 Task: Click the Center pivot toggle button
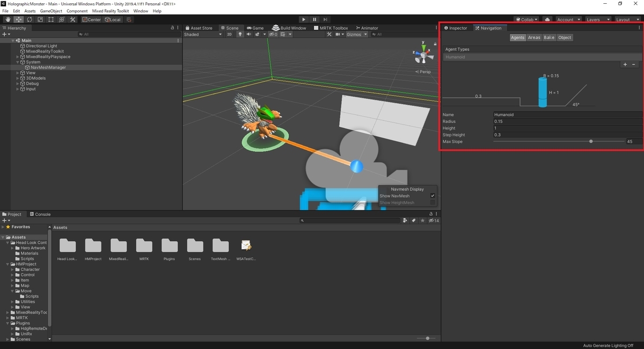[92, 19]
